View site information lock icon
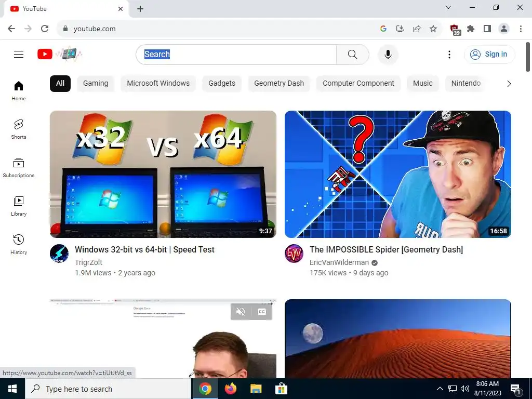This screenshot has height=399, width=532. (x=65, y=29)
